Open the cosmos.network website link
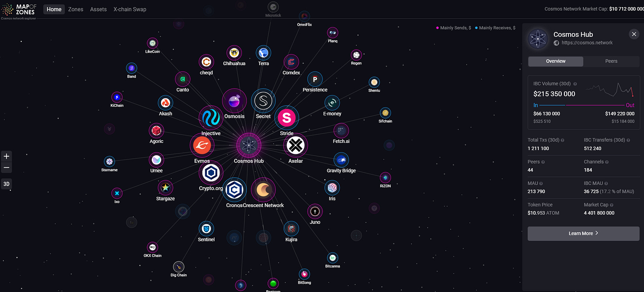This screenshot has width=644, height=292. 587,43
